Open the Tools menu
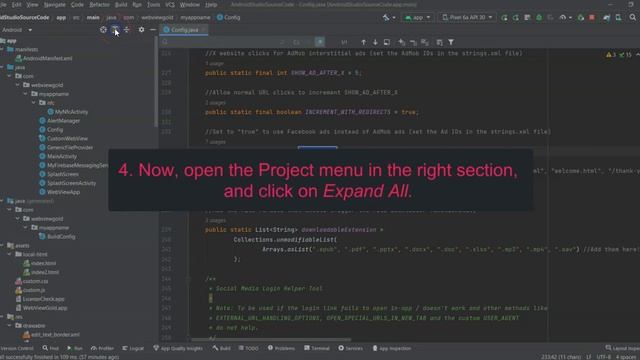This screenshot has width=640, height=360. point(153,4)
